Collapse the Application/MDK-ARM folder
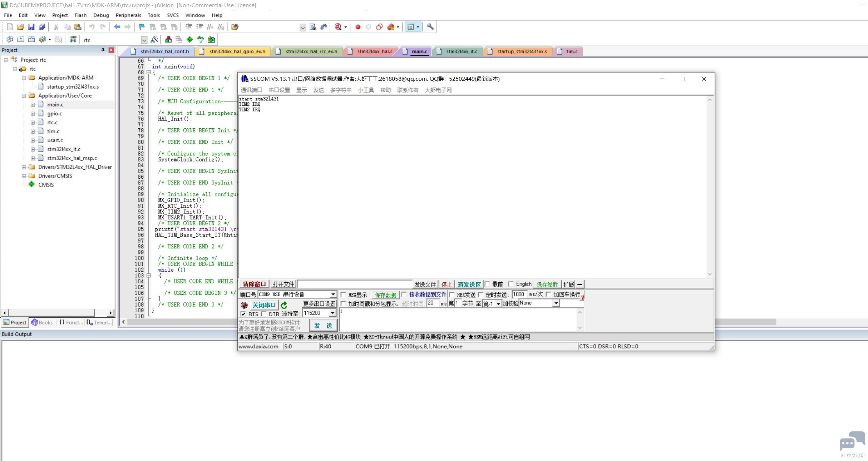868x461 pixels. point(24,78)
